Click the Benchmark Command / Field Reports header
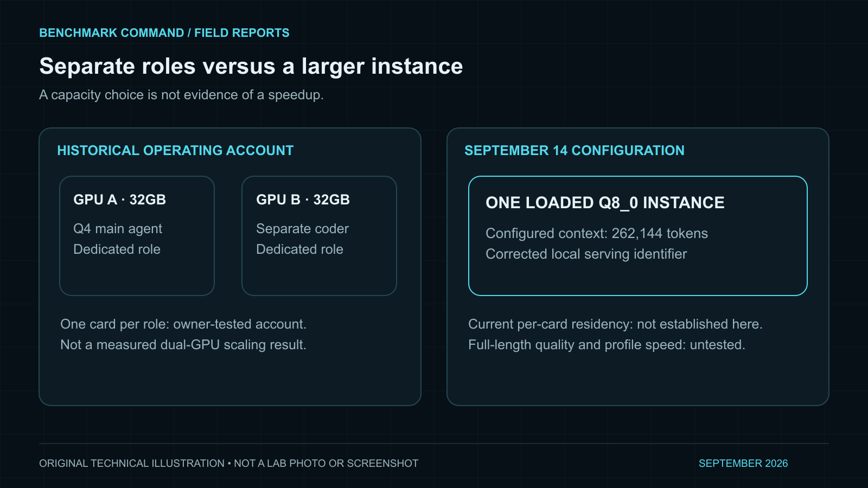Viewport: 868px width, 488px height. click(x=164, y=33)
